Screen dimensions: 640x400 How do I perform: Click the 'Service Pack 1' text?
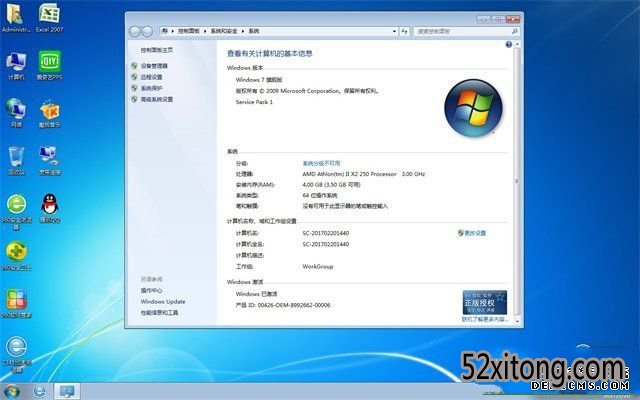(x=254, y=102)
